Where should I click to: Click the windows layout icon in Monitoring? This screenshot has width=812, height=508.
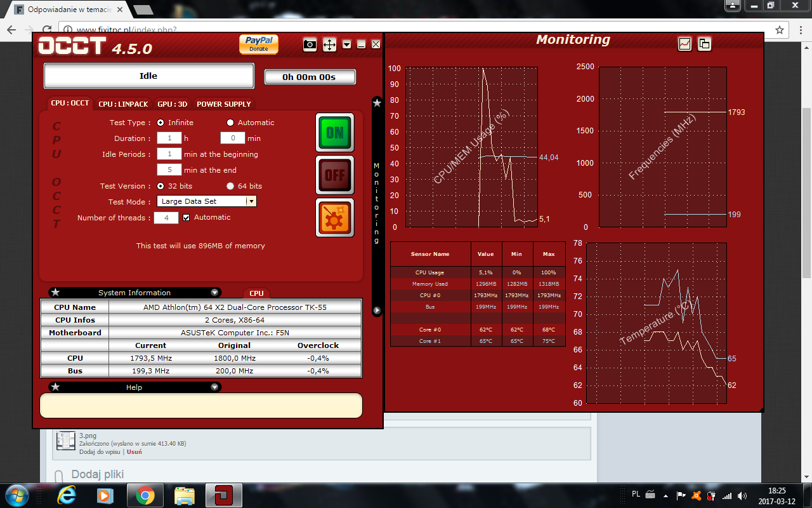[704, 44]
